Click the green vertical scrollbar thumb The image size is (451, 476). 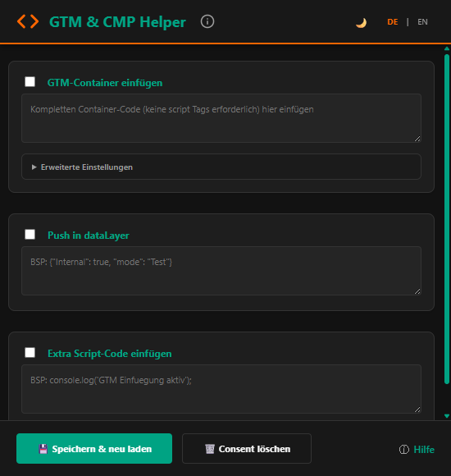point(447,219)
